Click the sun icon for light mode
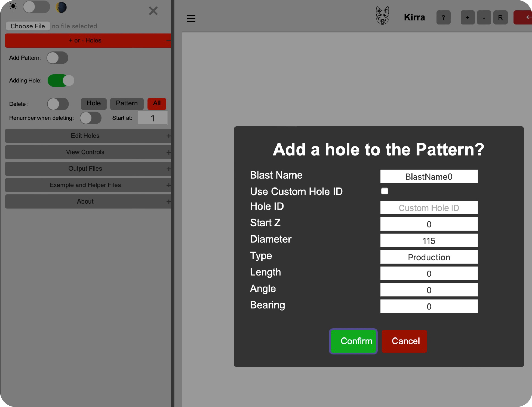Image resolution: width=532 pixels, height=407 pixels. tap(13, 6)
